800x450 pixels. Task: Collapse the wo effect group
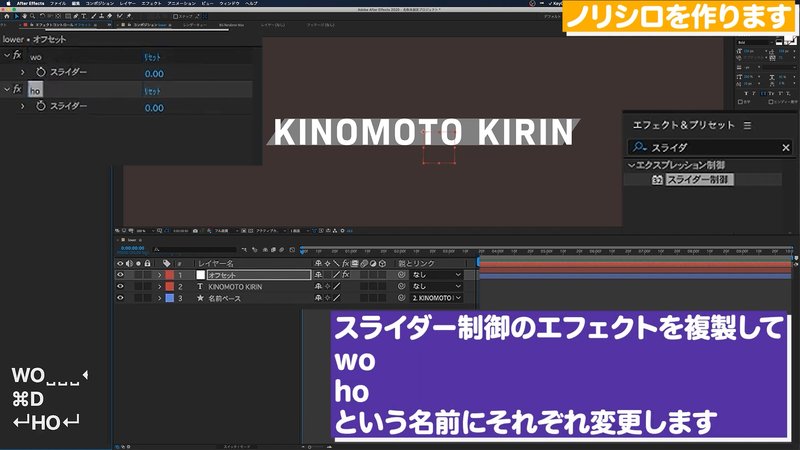[x=7, y=55]
